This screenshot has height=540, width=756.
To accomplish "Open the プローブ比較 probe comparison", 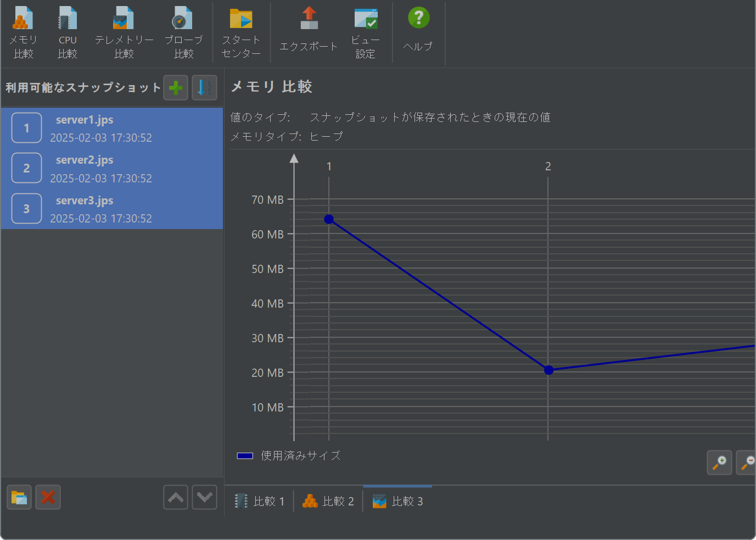I will (183, 32).
